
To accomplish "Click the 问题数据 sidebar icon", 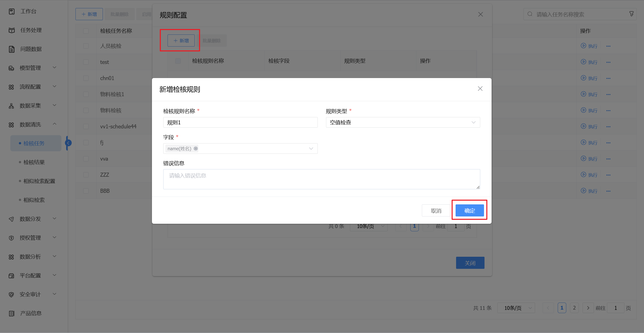I will tap(12, 49).
